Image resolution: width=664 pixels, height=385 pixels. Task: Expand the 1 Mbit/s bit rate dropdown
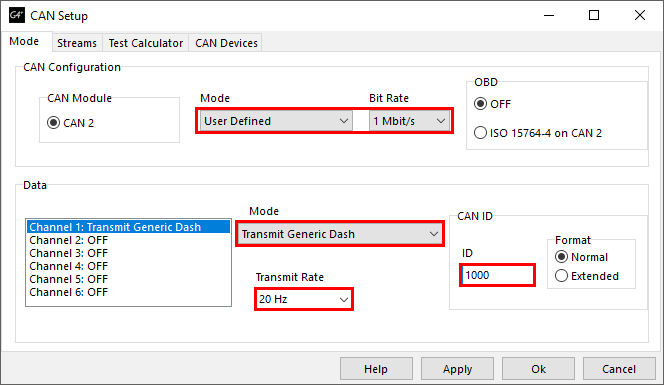(x=409, y=121)
